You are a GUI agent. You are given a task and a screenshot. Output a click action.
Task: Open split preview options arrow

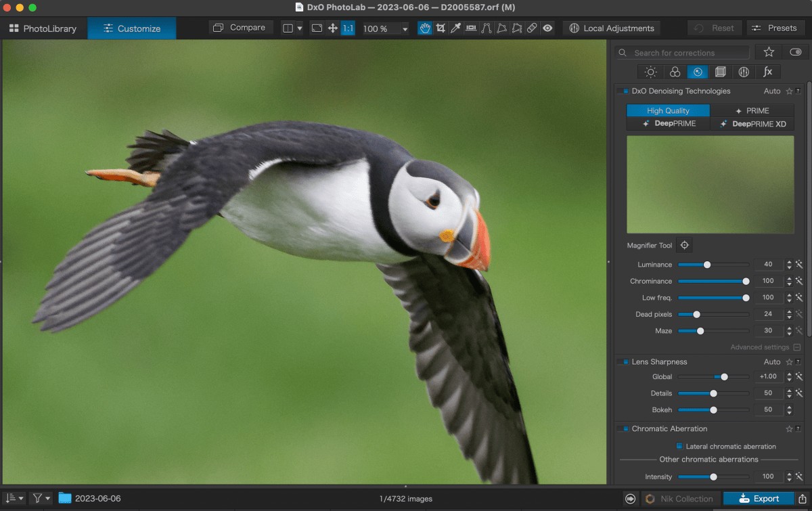300,28
